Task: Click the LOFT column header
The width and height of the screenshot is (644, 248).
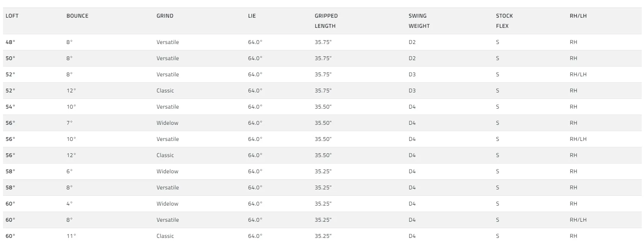Action: click(12, 16)
